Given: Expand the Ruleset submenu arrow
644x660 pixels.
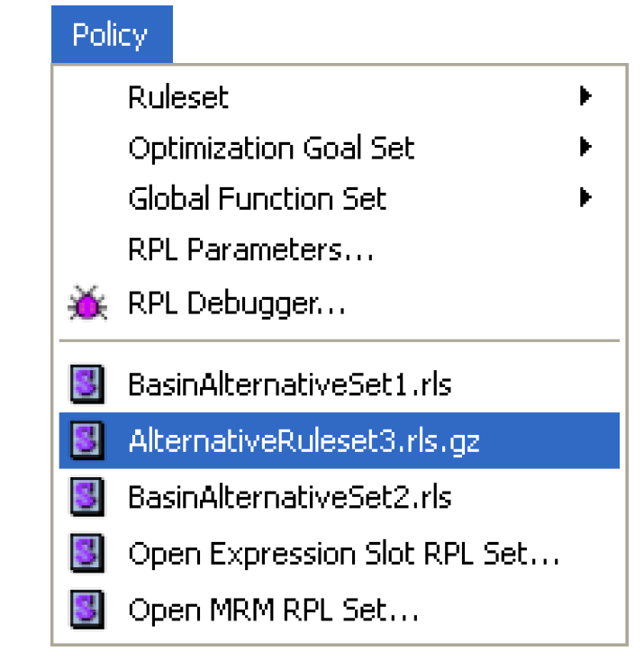Looking at the screenshot, I should [585, 96].
